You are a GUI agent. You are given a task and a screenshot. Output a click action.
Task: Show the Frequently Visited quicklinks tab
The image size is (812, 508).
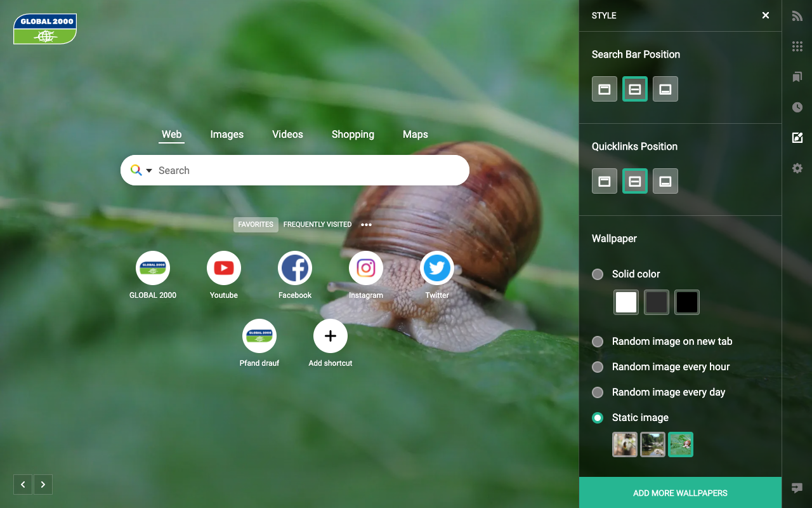(x=317, y=225)
